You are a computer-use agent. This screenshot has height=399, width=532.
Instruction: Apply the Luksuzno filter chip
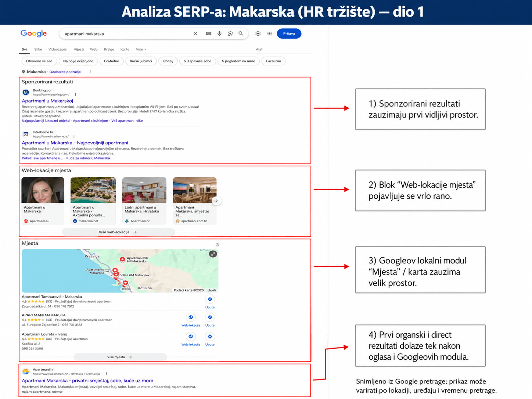pyautogui.click(x=273, y=61)
